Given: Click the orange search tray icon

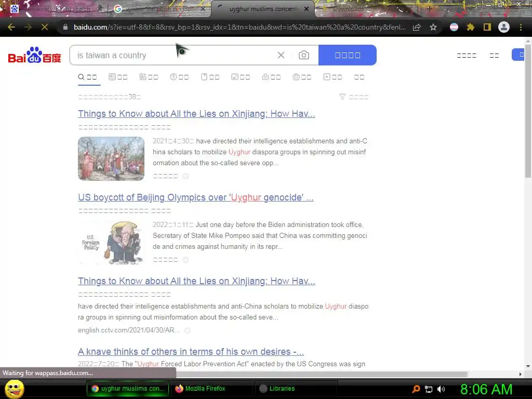Looking at the screenshot, I should (416, 389).
